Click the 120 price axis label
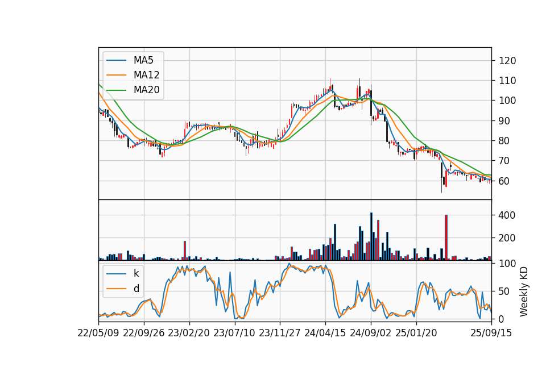Image resolution: width=546 pixels, height=392 pixels. pos(507,61)
